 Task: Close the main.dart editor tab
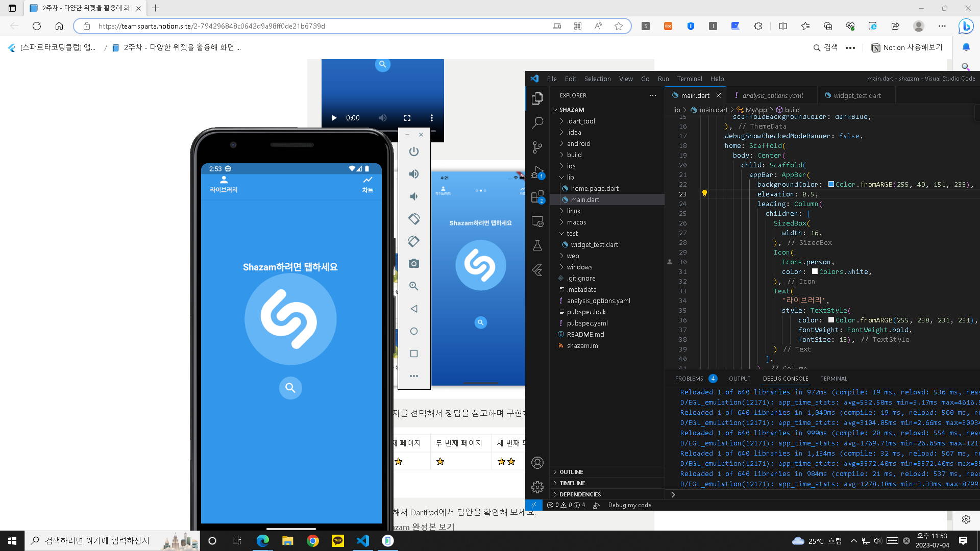coord(719,95)
